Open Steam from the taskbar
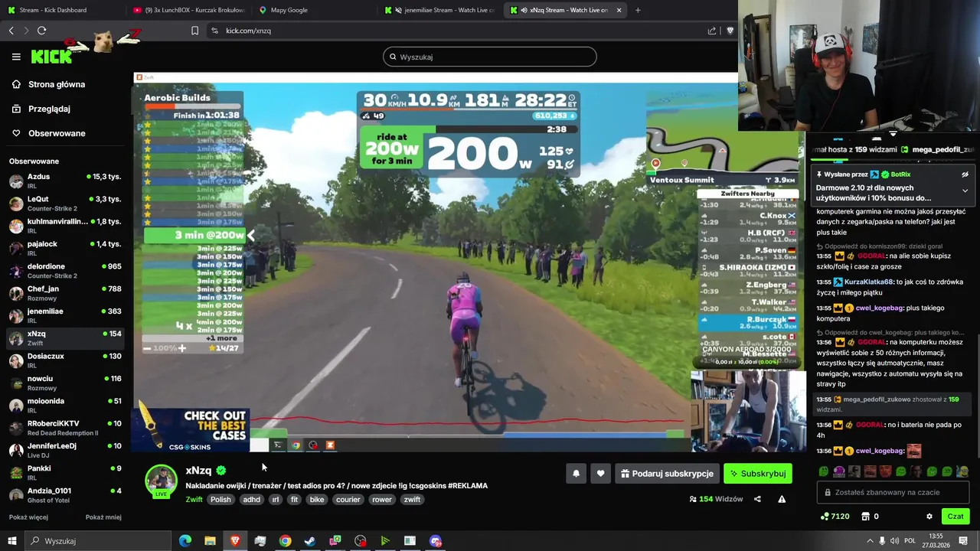 pyautogui.click(x=310, y=541)
